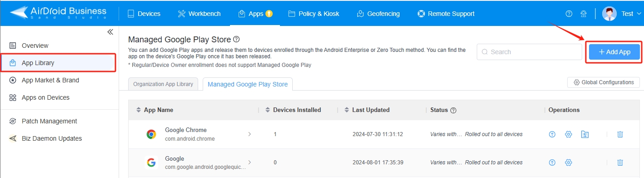
Task: Select the Apps tab in top navigation
Action: 255,14
